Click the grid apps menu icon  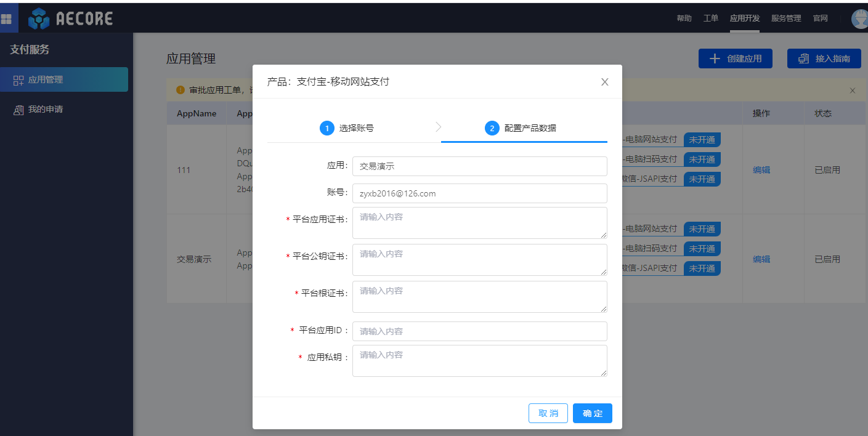point(7,18)
